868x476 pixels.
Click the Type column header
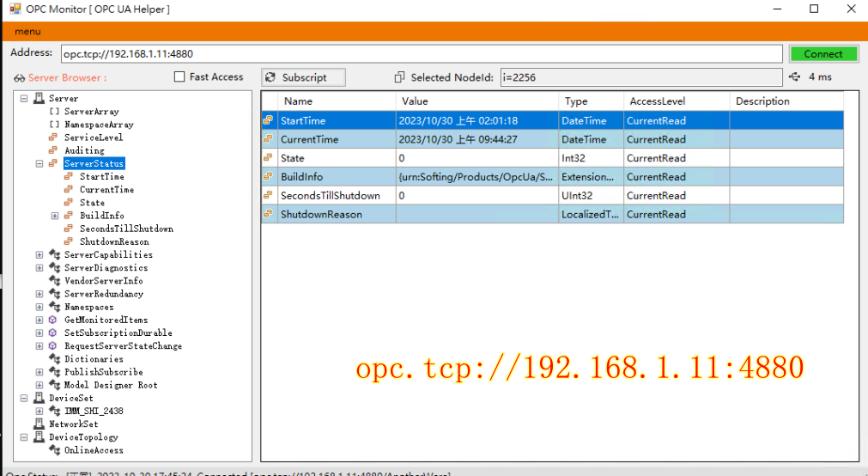(x=592, y=101)
